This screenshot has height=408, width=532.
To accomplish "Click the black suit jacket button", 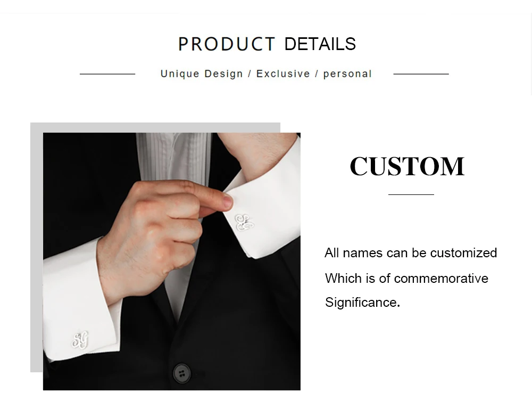I will click(x=182, y=373).
